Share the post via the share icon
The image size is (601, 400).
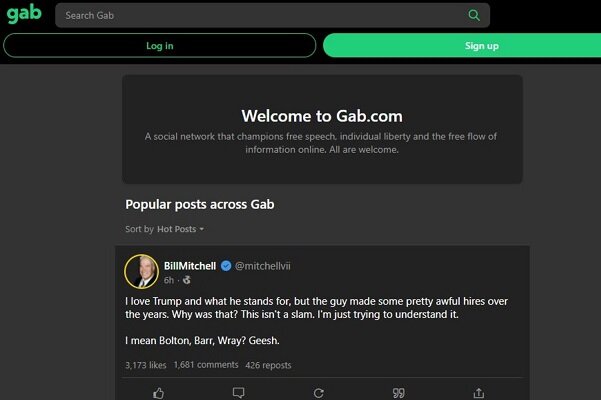[x=478, y=392]
